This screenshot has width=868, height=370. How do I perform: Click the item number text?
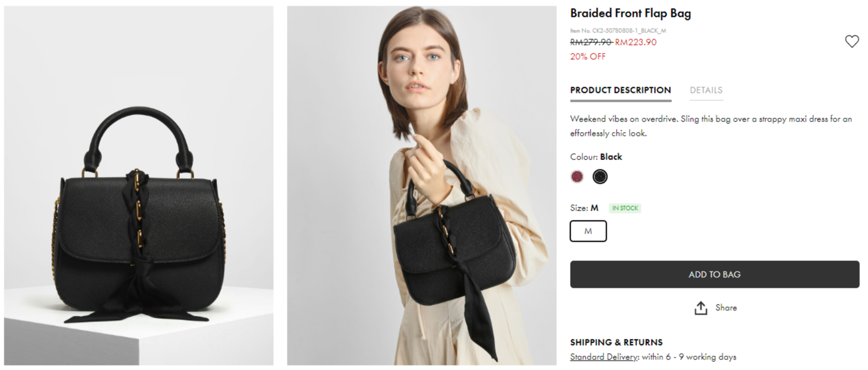(x=618, y=31)
